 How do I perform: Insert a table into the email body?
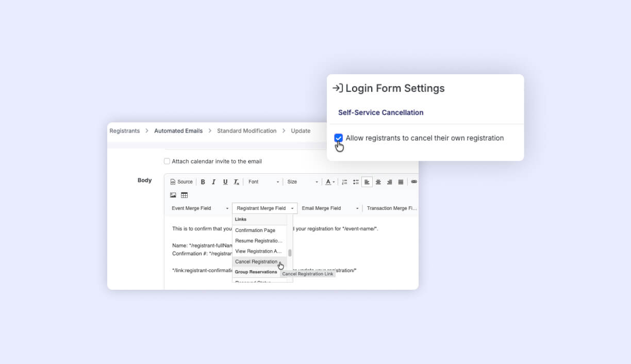point(184,195)
